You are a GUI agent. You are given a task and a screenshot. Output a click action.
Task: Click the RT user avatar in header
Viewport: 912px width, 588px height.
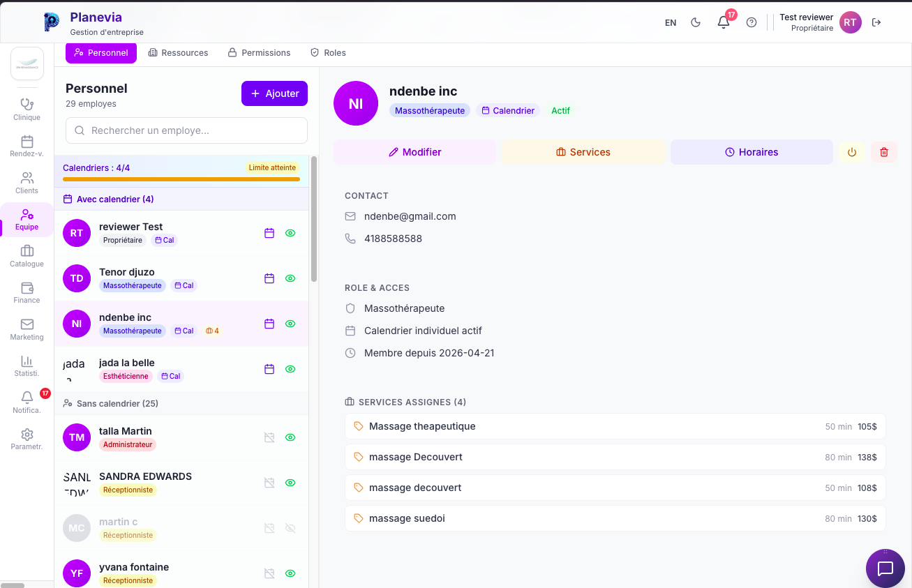coord(850,22)
